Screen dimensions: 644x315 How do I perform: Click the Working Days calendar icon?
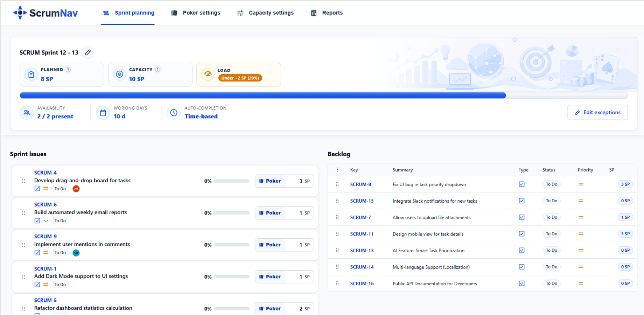pos(103,113)
